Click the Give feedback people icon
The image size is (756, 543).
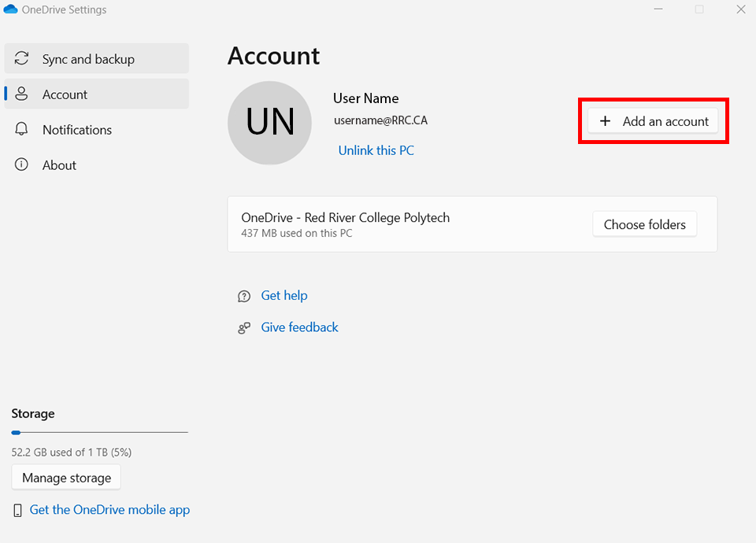[x=244, y=328]
